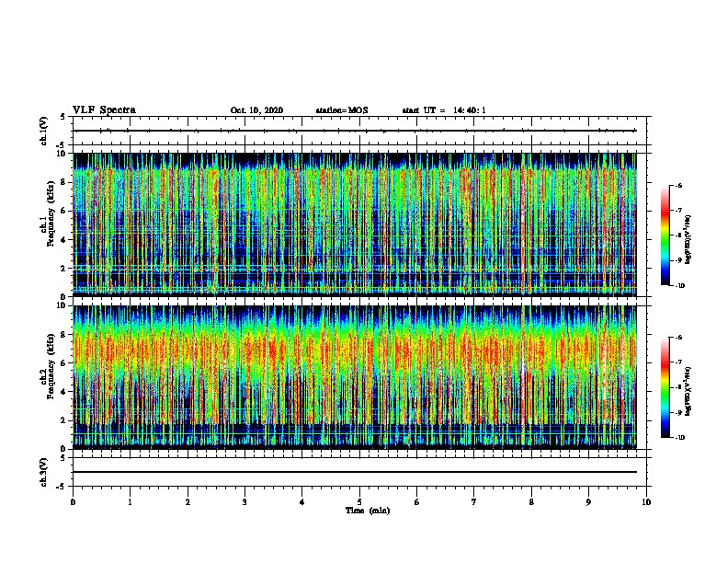This screenshot has height=563, width=728.
Task: Click the "-6" label on ch.2 color bar
Action: 678,338
